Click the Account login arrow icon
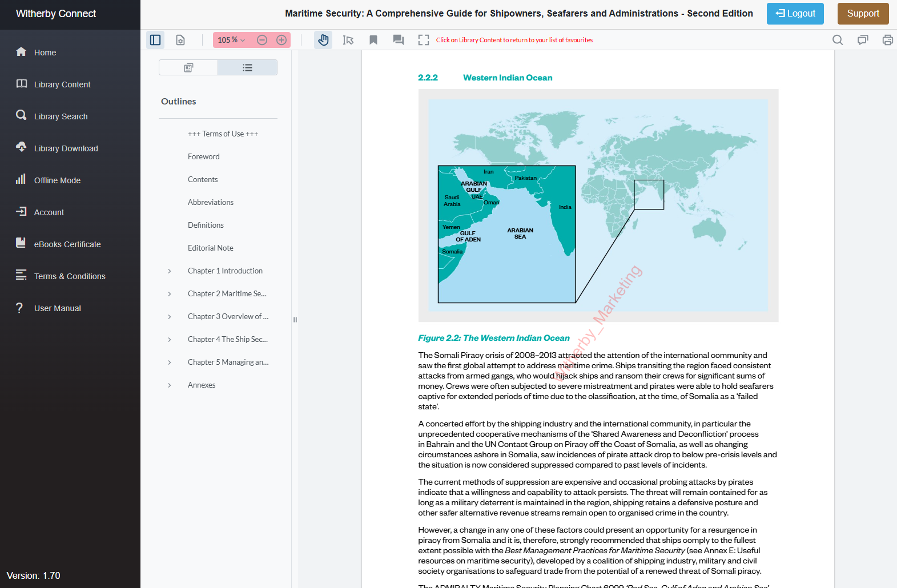This screenshot has height=588, width=897. pyautogui.click(x=21, y=211)
